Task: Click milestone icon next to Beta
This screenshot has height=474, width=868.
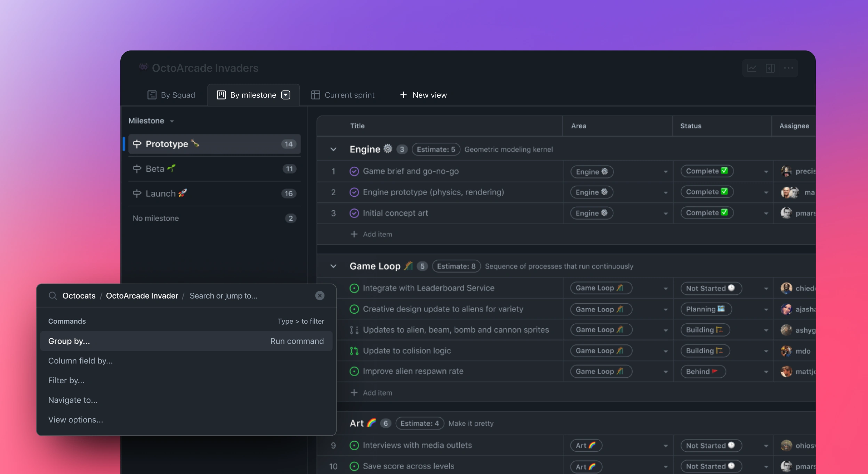Action: point(137,169)
